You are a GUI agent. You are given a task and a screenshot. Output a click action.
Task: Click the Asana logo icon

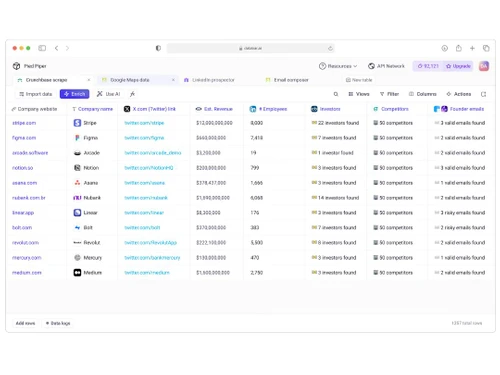(x=77, y=183)
